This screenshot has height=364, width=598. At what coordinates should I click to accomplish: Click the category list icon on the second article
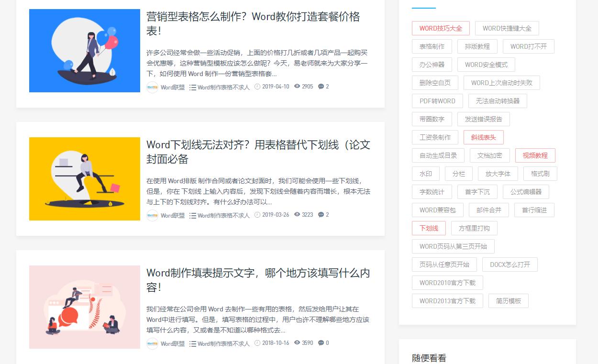click(x=192, y=215)
